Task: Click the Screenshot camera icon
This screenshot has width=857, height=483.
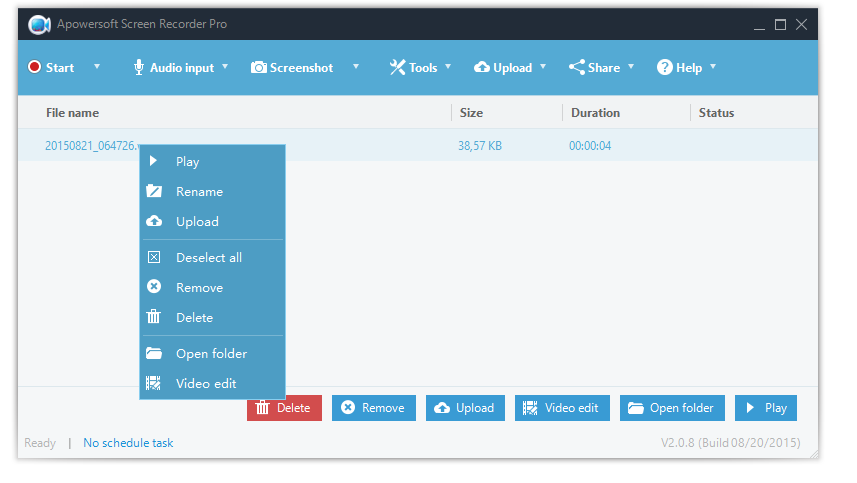Action: click(x=259, y=67)
